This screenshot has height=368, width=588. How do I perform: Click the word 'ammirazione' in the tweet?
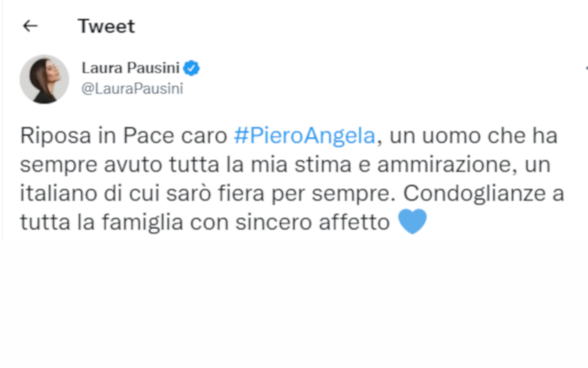[x=447, y=165]
